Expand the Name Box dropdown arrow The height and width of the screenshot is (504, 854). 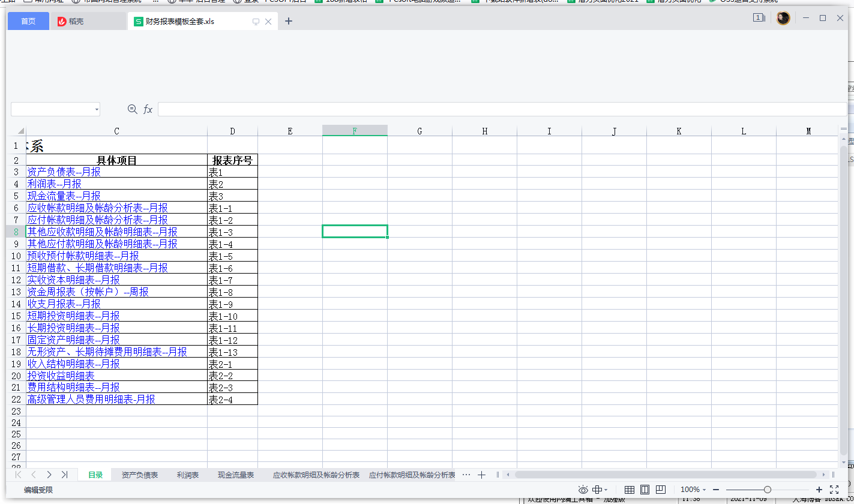(97, 110)
